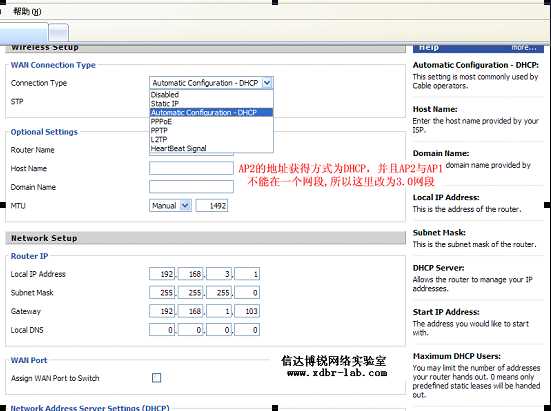Open the Connection Type dropdown arrow

click(x=267, y=83)
